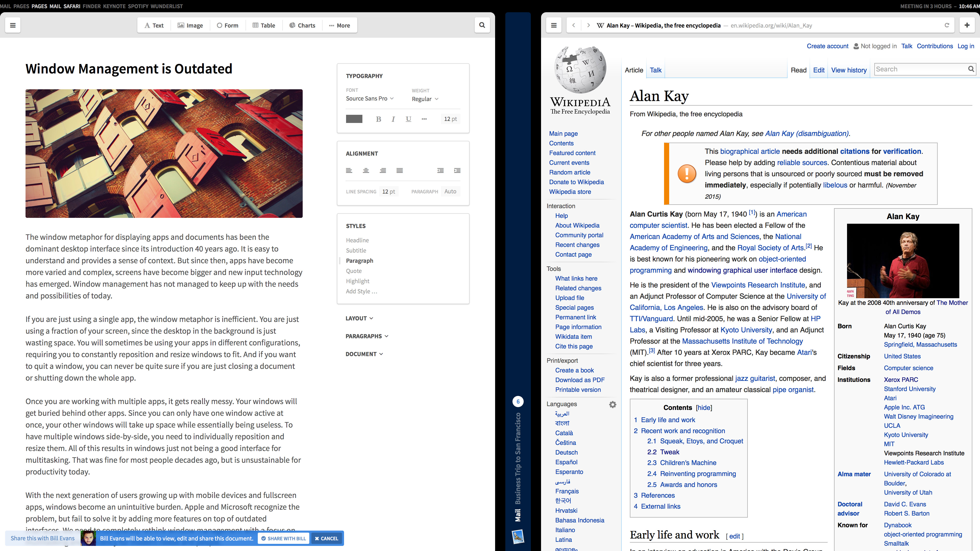Screen dimensions: 980x551
Task: Click the gray text color swatch
Action: coord(354,119)
